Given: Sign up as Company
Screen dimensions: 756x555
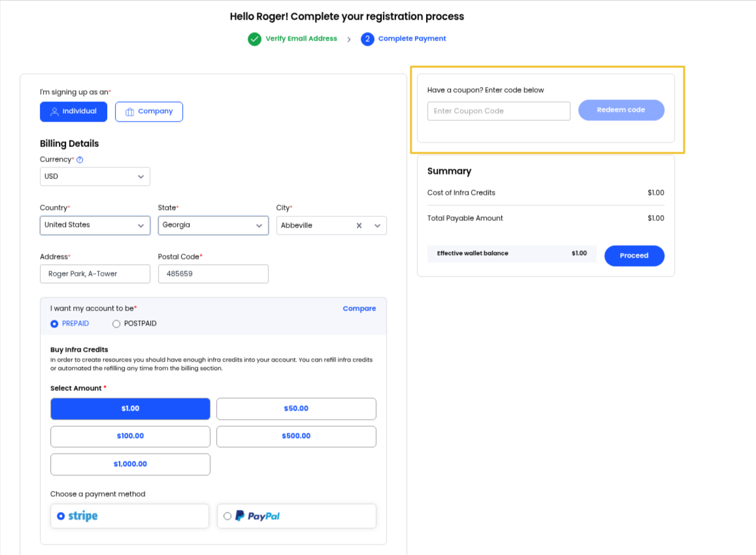Looking at the screenshot, I should [149, 111].
